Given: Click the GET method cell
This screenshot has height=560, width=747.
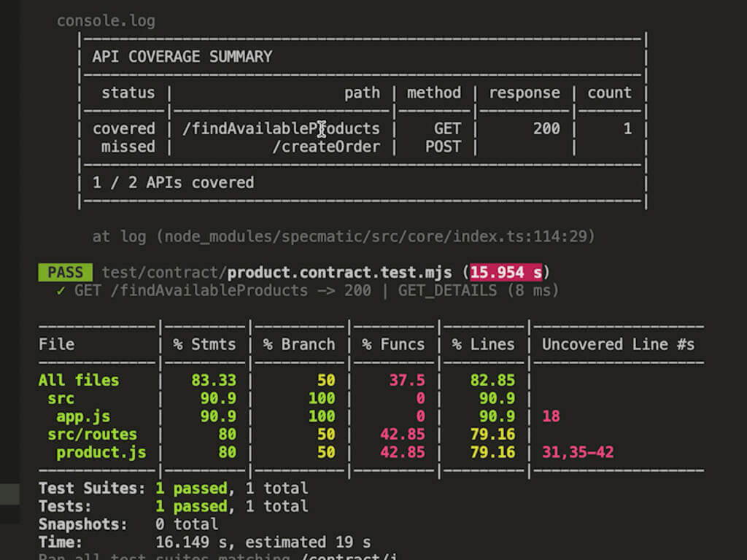Looking at the screenshot, I should coord(447,128).
